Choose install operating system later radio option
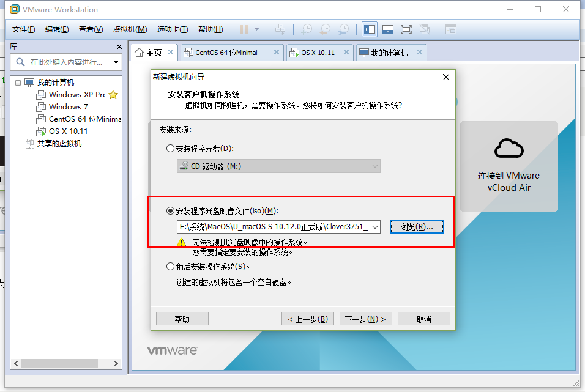 coord(170,266)
